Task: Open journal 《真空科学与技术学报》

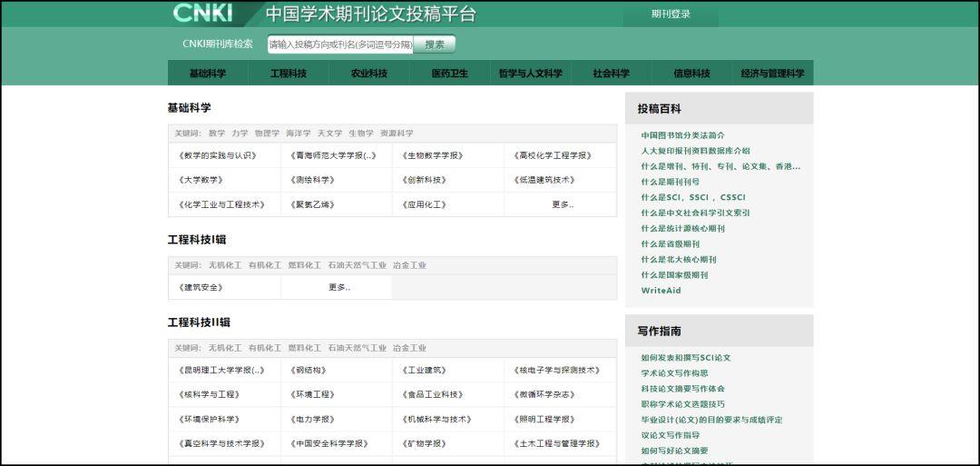Action: click(221, 443)
